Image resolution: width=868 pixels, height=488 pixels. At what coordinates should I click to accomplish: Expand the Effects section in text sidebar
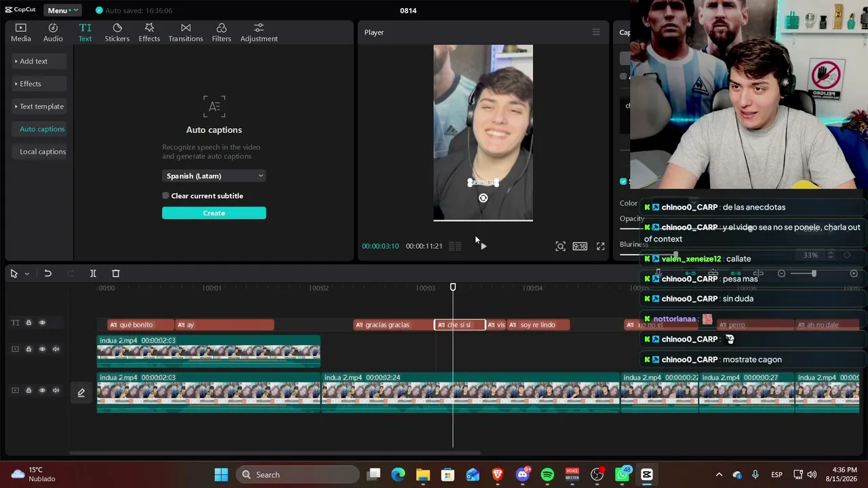click(39, 84)
